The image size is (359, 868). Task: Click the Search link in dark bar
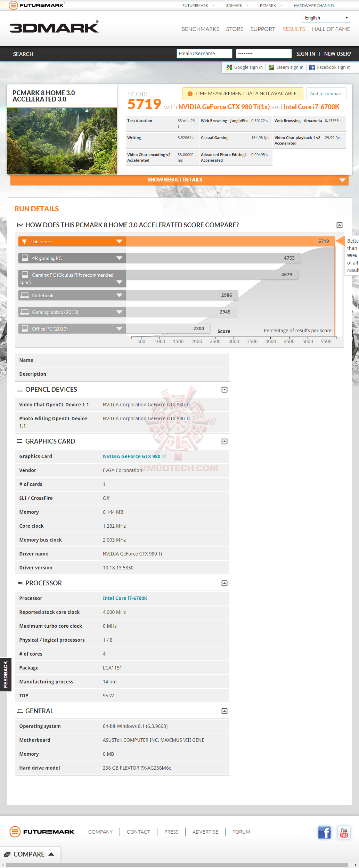pos(23,54)
